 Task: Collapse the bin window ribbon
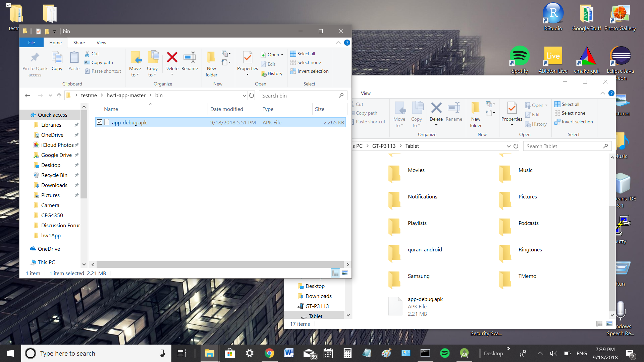(338, 43)
